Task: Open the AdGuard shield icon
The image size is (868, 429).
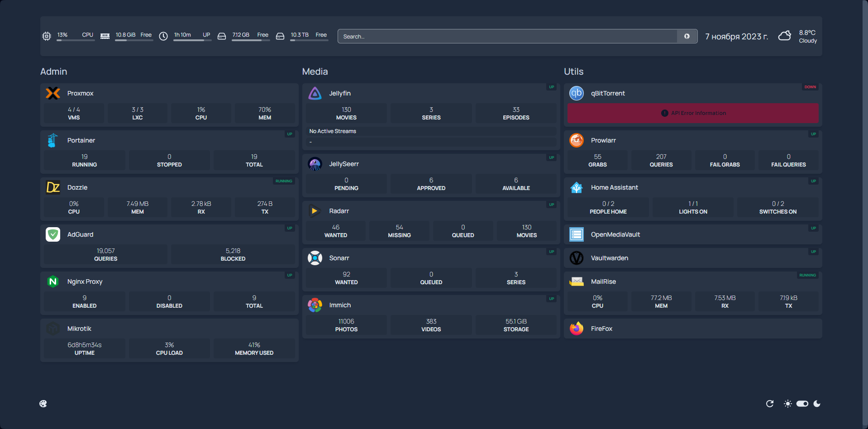Action: [53, 234]
